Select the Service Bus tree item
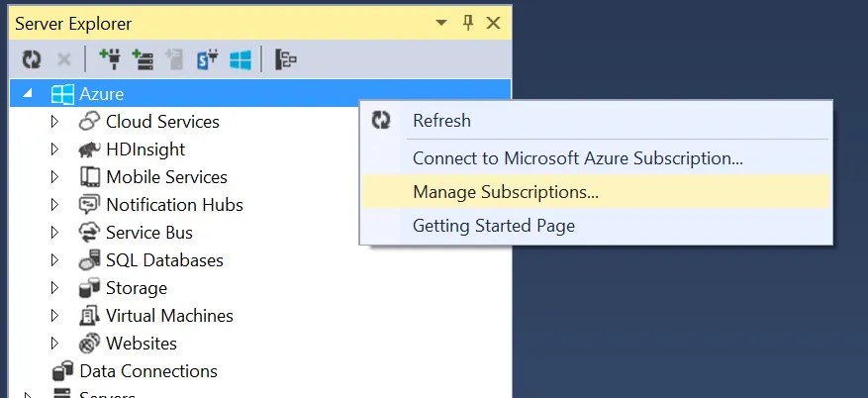This screenshot has width=868, height=398. tap(149, 232)
